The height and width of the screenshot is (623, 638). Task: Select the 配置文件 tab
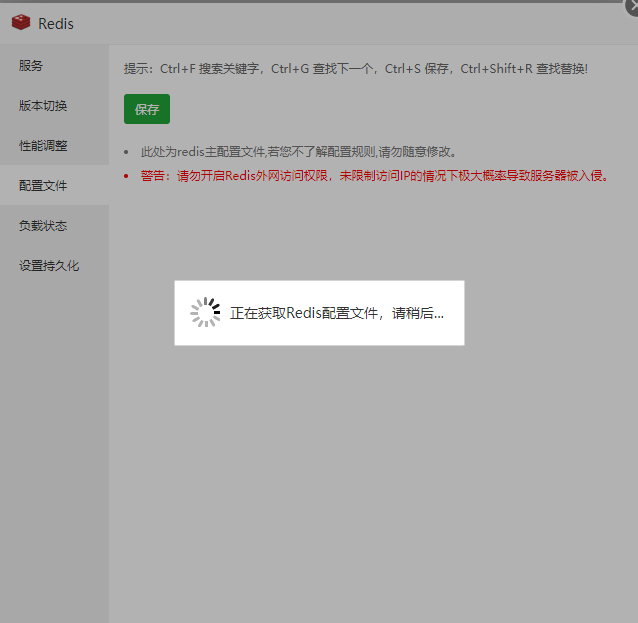click(55, 185)
